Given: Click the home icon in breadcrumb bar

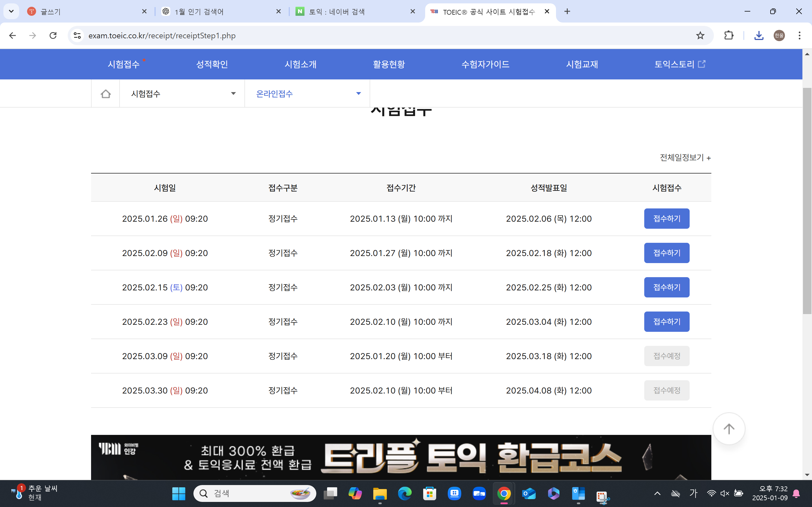Looking at the screenshot, I should (x=105, y=94).
